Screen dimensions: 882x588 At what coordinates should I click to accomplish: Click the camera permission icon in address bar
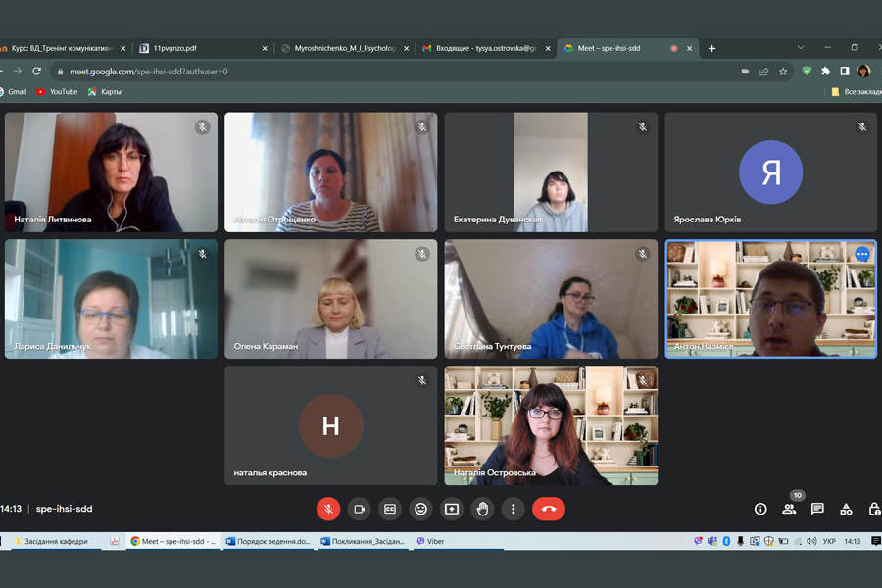[x=746, y=72]
